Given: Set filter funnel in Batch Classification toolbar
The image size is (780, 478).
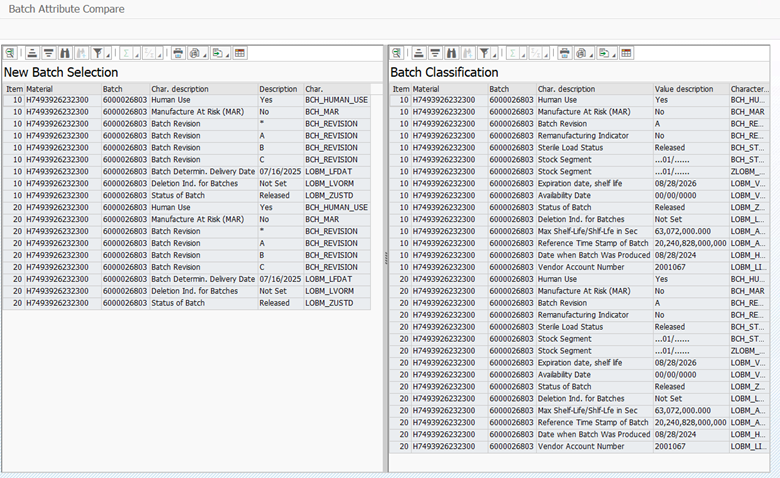Looking at the screenshot, I should pyautogui.click(x=484, y=53).
